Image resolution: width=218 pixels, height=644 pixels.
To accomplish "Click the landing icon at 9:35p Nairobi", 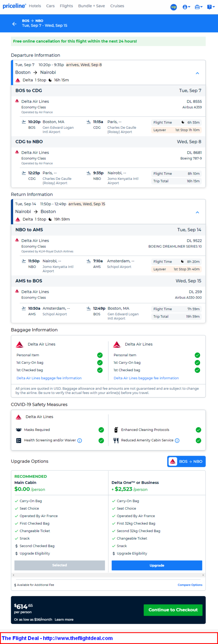I will point(89,173).
